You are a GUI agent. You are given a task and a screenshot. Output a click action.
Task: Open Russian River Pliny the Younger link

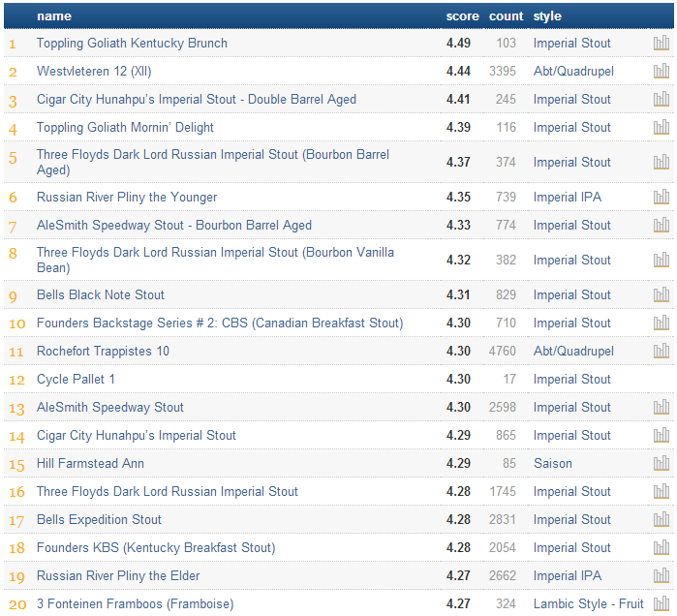127,198
